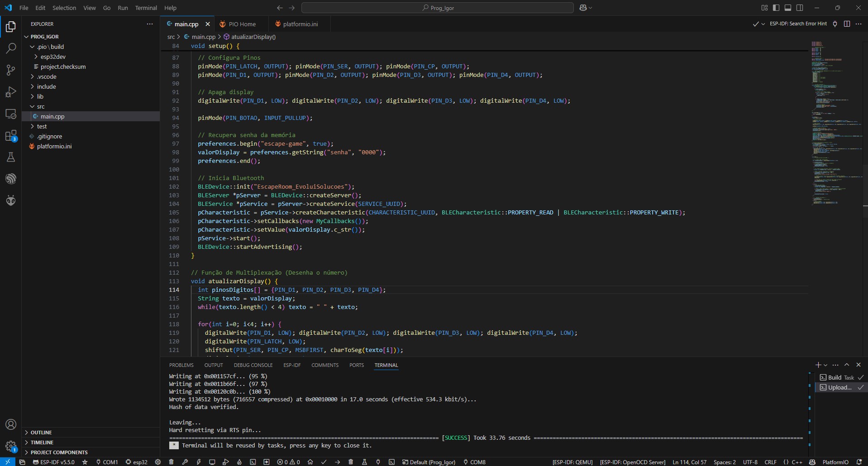Viewport: 868px width, 466px height.
Task: Switch to the DEBUG CONSOLE panel tab
Action: click(253, 365)
